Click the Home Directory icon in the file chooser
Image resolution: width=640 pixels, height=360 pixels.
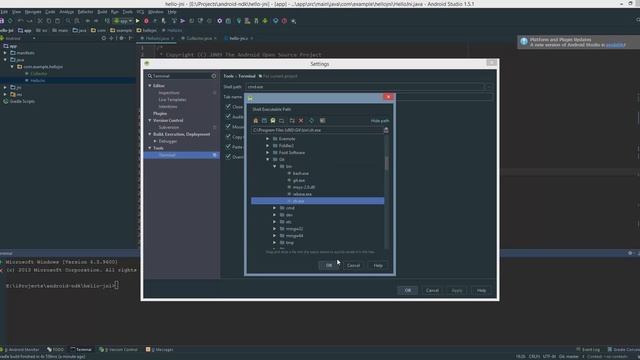pyautogui.click(x=256, y=121)
